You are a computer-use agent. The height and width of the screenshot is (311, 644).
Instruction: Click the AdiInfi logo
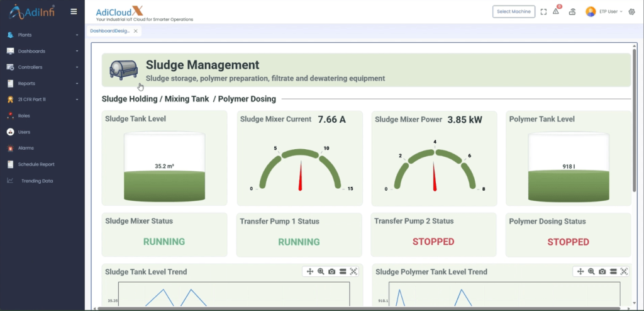[31, 11]
